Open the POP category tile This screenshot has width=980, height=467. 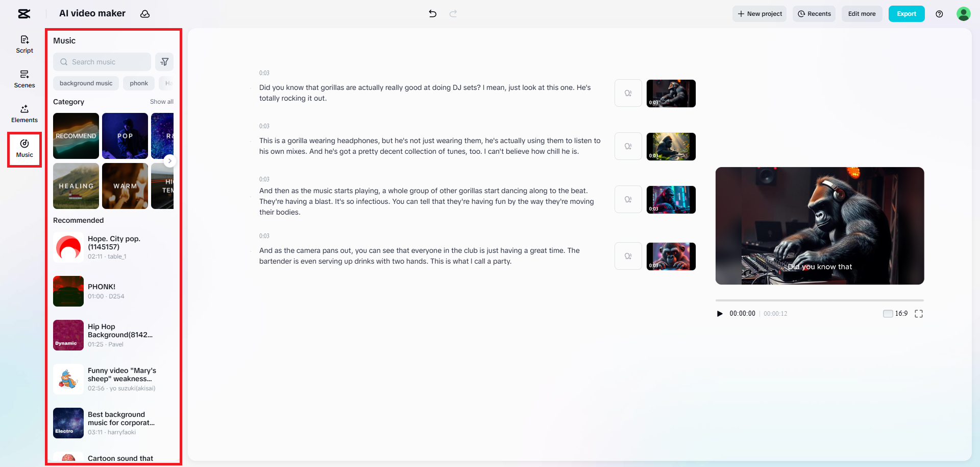coord(125,136)
